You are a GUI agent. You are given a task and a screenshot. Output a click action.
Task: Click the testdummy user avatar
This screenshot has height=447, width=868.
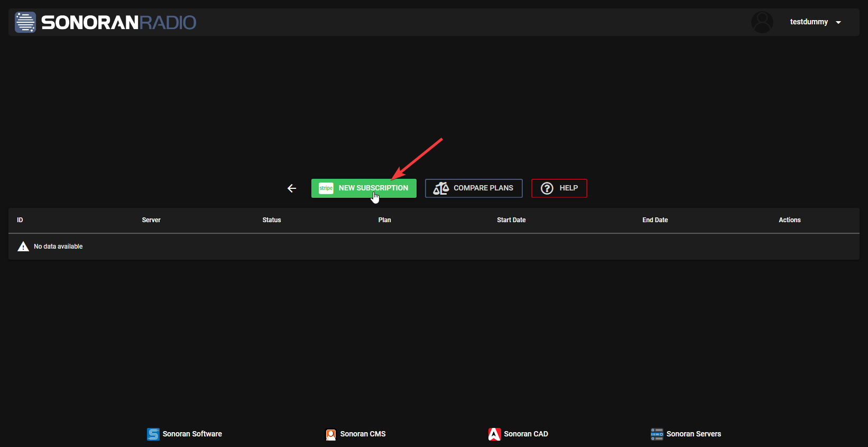coord(762,22)
